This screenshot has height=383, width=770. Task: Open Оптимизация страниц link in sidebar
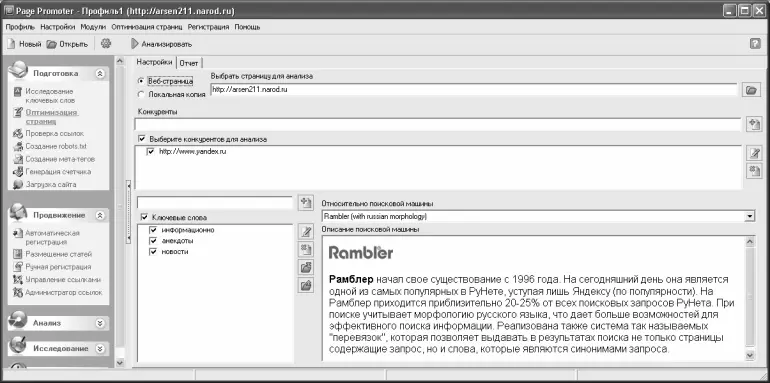point(52,117)
